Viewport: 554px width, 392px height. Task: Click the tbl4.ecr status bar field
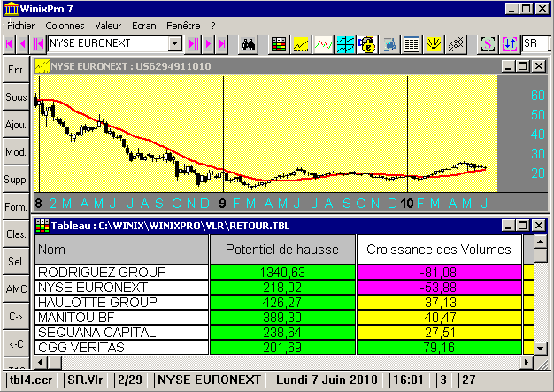31,380
